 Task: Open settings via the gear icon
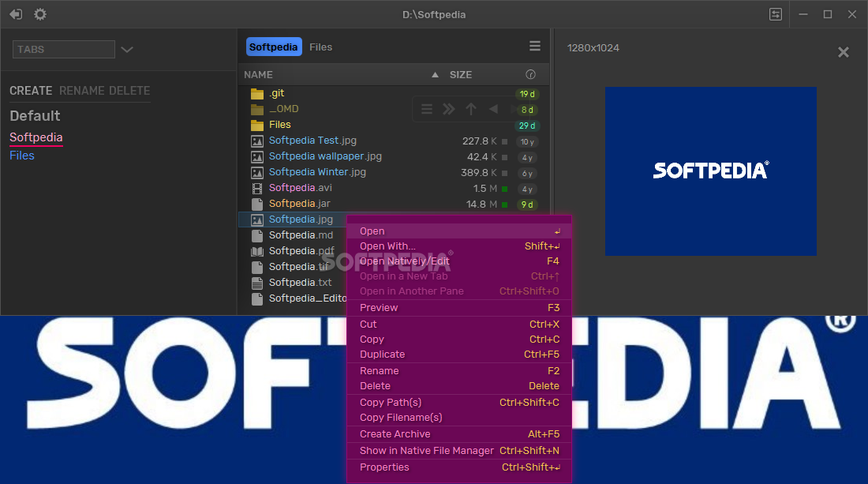click(40, 14)
